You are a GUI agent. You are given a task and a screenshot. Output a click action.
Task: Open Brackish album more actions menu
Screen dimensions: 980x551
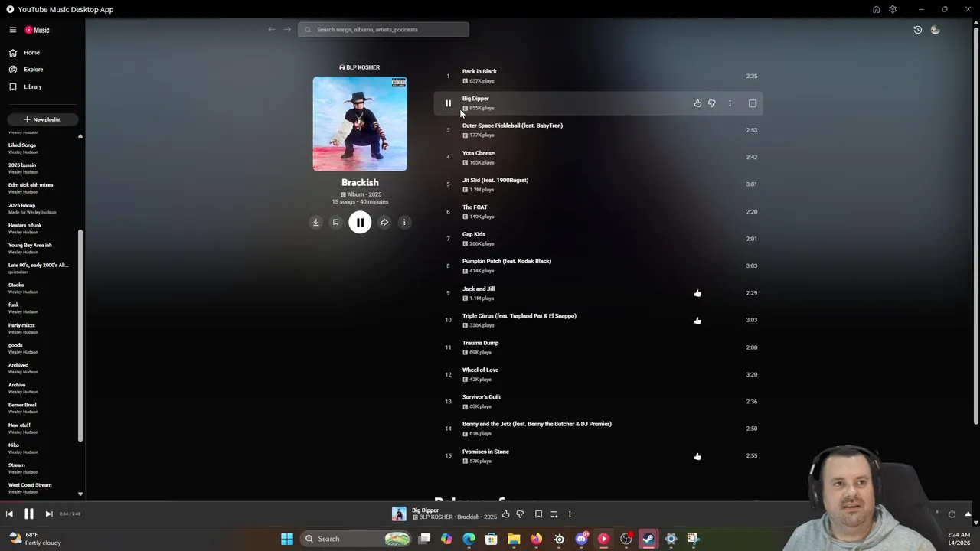[x=404, y=223]
